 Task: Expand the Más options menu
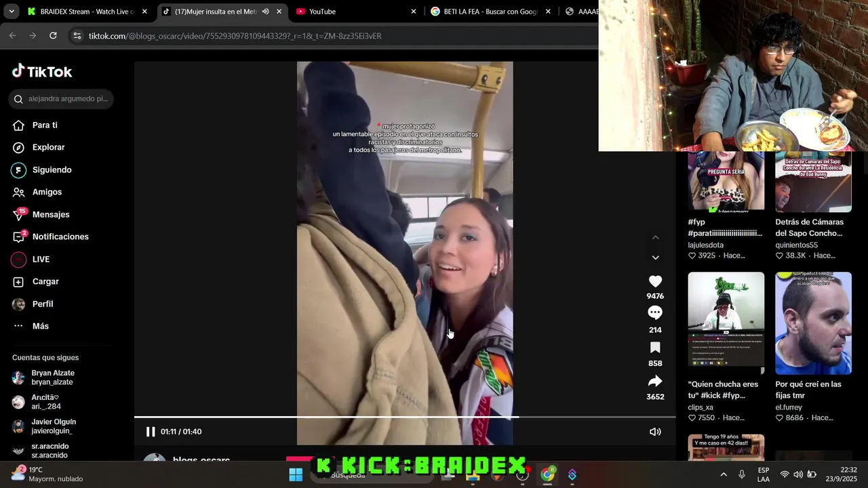click(x=41, y=326)
